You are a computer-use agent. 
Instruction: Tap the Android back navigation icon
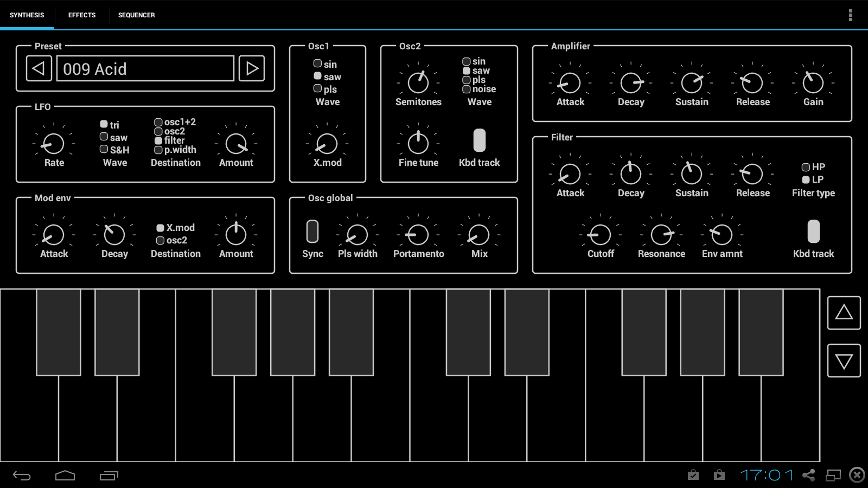[x=22, y=476]
